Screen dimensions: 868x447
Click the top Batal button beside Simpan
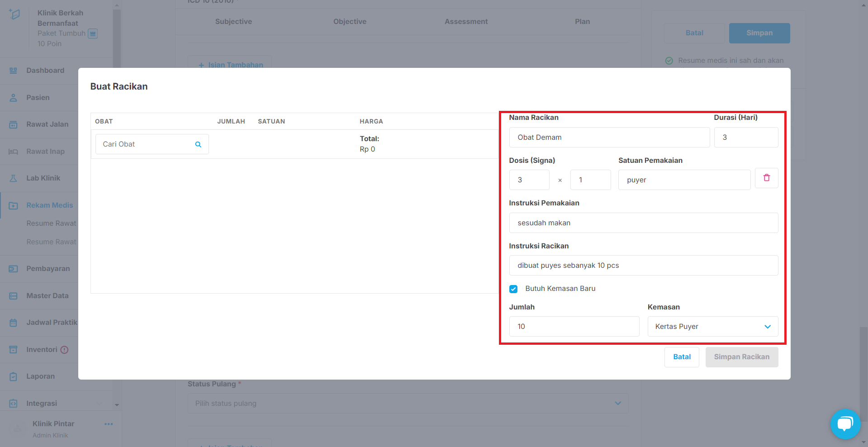[694, 33]
